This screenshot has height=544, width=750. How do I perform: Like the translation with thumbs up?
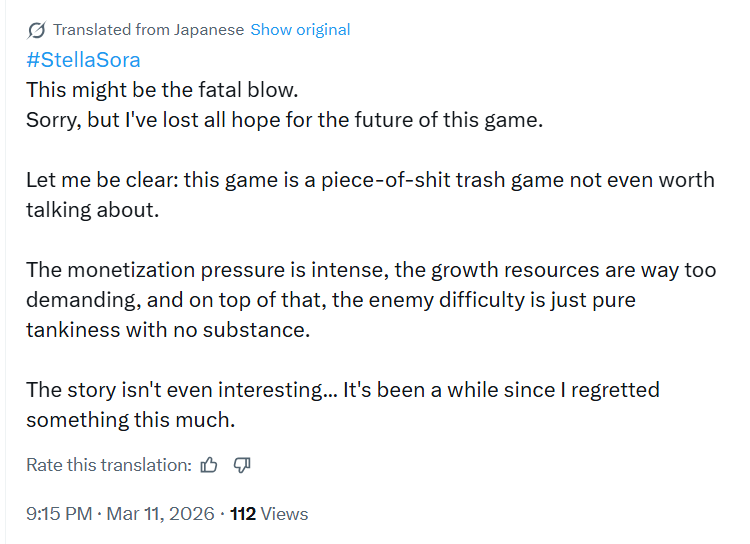point(209,465)
